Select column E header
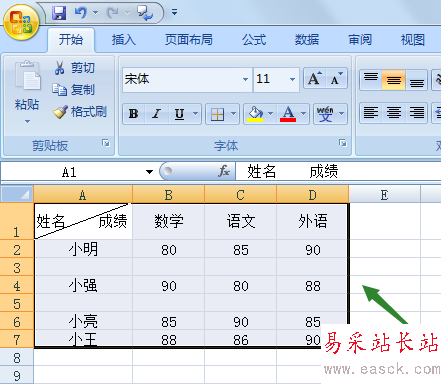Screen dimensions: 441x384 click(x=384, y=194)
